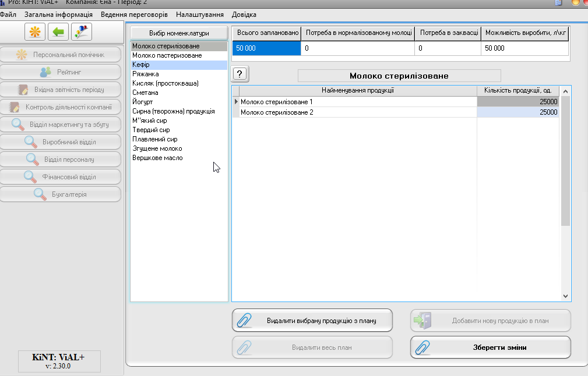Click Кількість продукції column header
The image size is (588, 376).
518,91
